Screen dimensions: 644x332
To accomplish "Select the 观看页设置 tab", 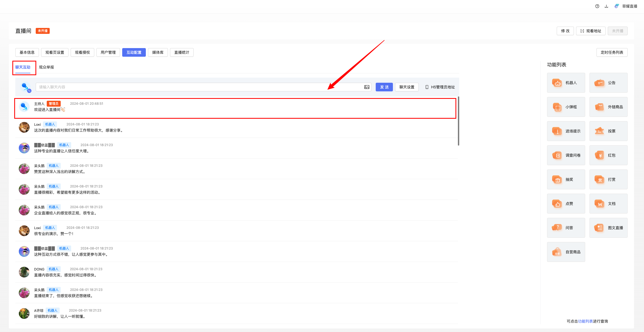I will pyautogui.click(x=55, y=52).
